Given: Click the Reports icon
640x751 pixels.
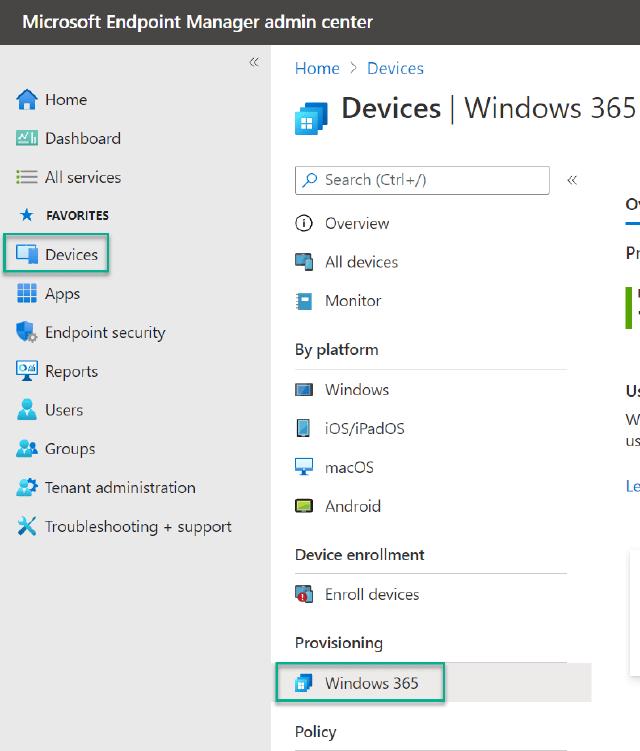Looking at the screenshot, I should 27,371.
